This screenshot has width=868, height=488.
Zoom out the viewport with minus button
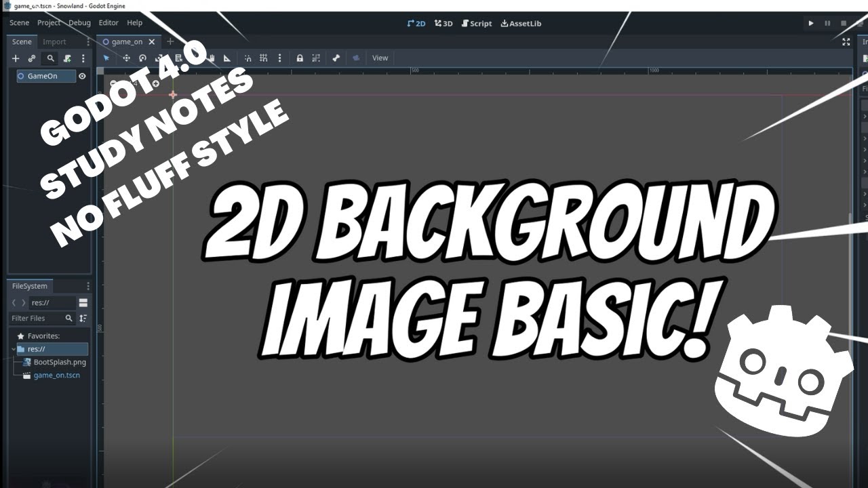pyautogui.click(x=114, y=83)
